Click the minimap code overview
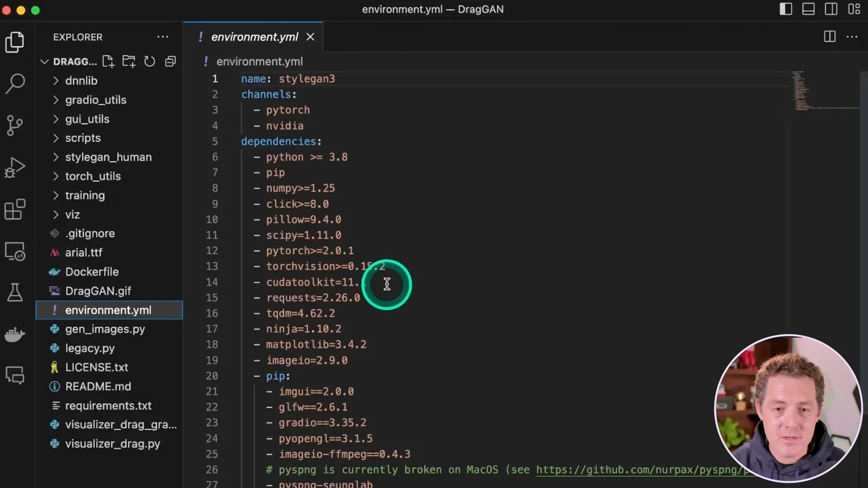 coord(825,91)
